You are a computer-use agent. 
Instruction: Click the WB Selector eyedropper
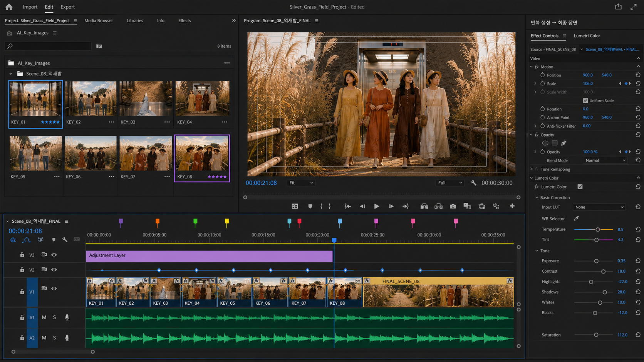click(x=576, y=219)
